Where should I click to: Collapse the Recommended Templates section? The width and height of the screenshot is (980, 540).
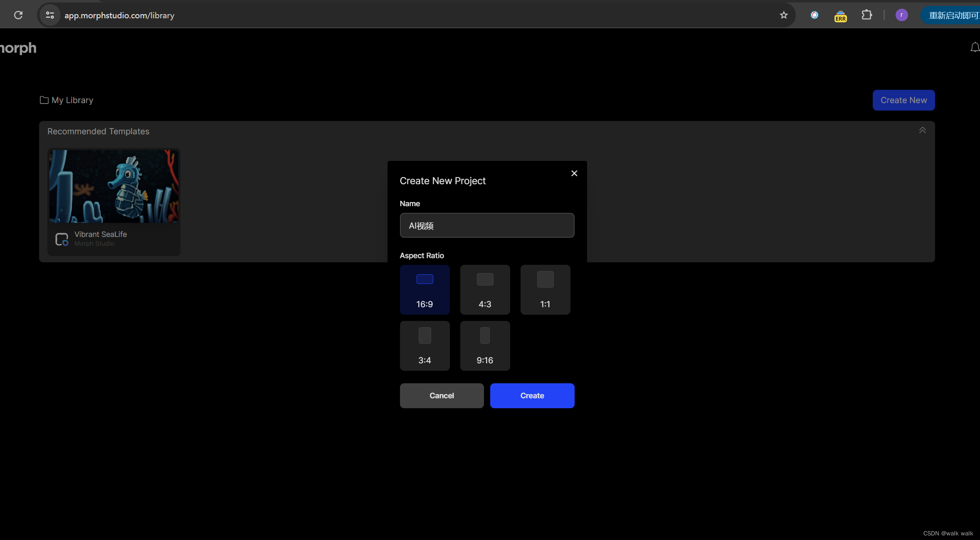click(922, 131)
